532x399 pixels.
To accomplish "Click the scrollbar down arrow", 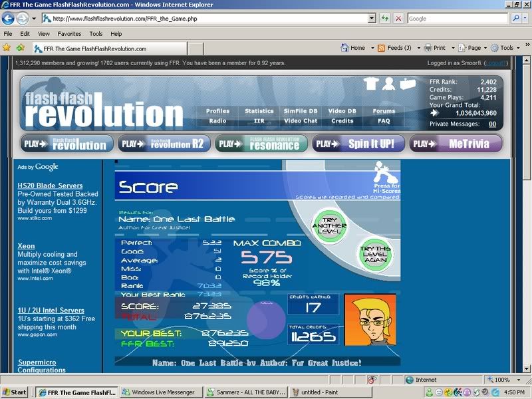I will click(526, 369).
